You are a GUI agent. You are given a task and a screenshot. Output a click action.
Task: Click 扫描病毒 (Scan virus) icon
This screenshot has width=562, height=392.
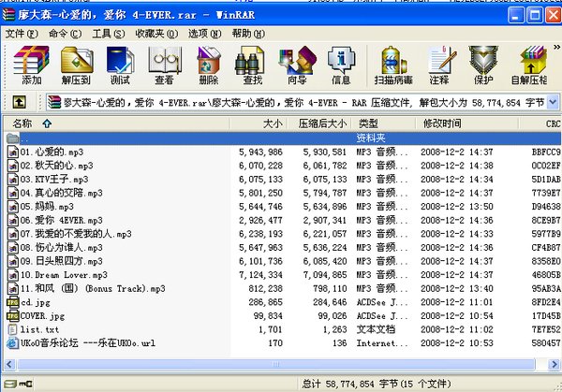click(393, 65)
